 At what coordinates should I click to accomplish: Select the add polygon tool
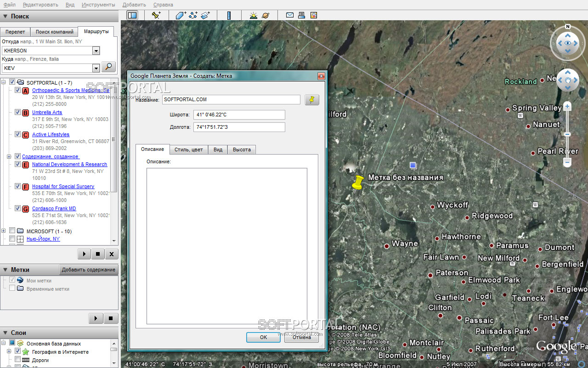[x=181, y=15]
